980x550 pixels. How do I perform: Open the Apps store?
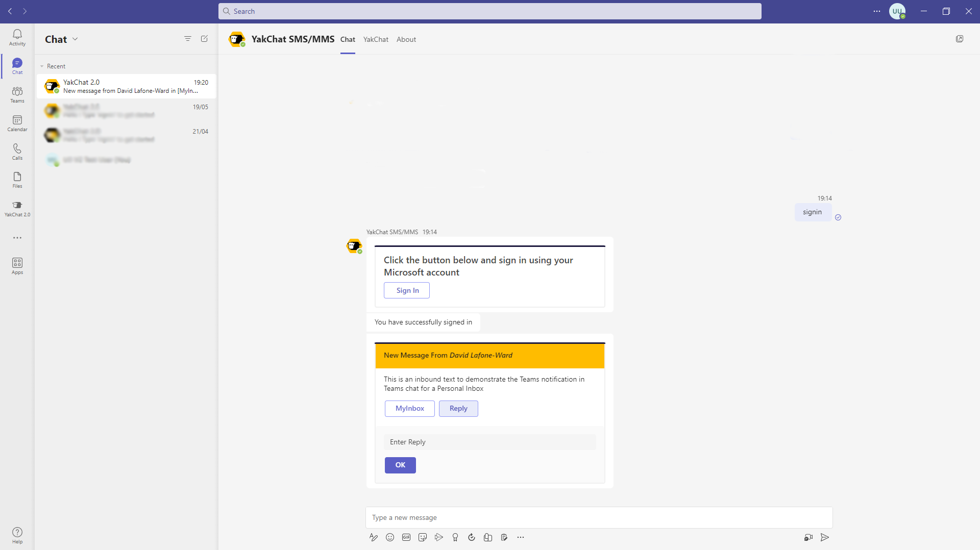tap(17, 266)
